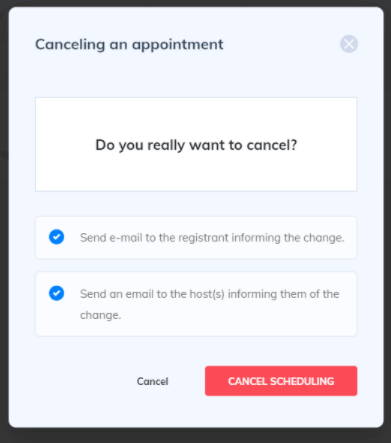The height and width of the screenshot is (443, 391).
Task: Click the circular X icon in header
Action: point(349,44)
